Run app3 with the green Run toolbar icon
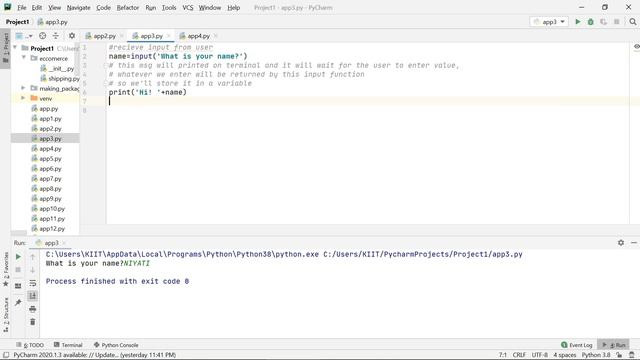Viewport: 640px width, 360px height. (578, 22)
